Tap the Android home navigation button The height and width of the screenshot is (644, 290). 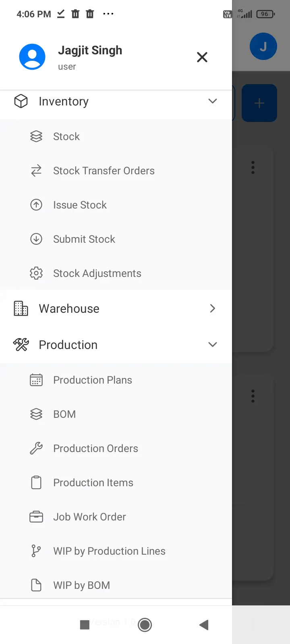145,625
